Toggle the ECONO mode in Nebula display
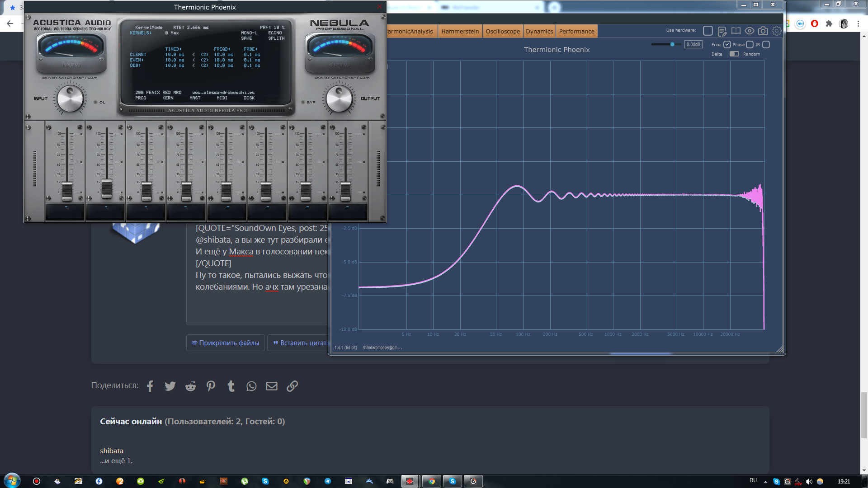 point(275,33)
